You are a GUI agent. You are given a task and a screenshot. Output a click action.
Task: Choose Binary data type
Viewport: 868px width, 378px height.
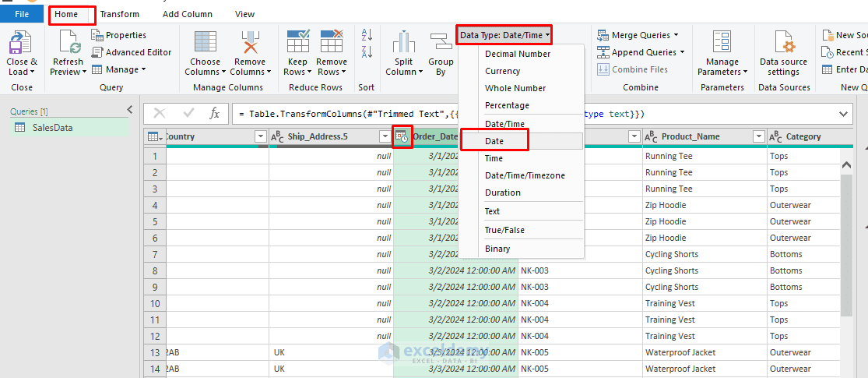pos(521,249)
